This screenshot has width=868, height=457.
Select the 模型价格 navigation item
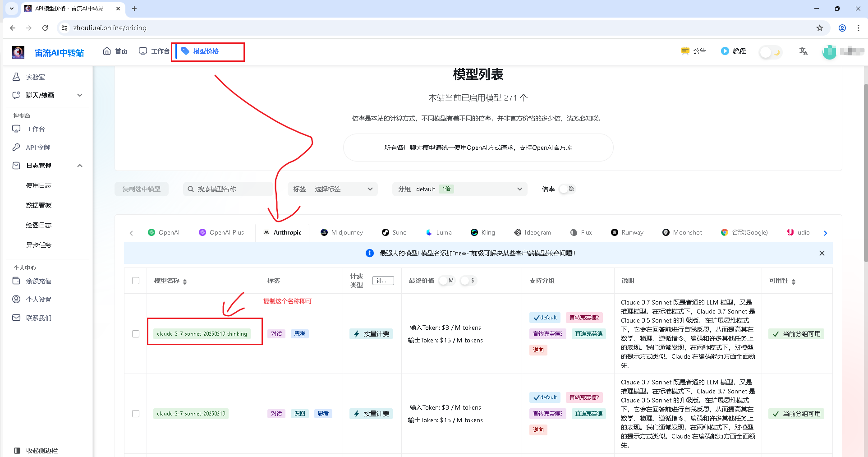click(200, 51)
